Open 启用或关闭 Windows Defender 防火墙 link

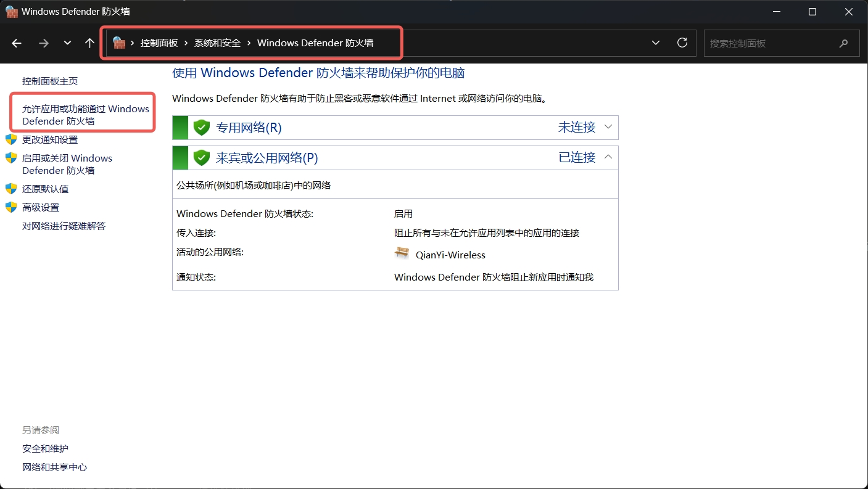pyautogui.click(x=67, y=164)
